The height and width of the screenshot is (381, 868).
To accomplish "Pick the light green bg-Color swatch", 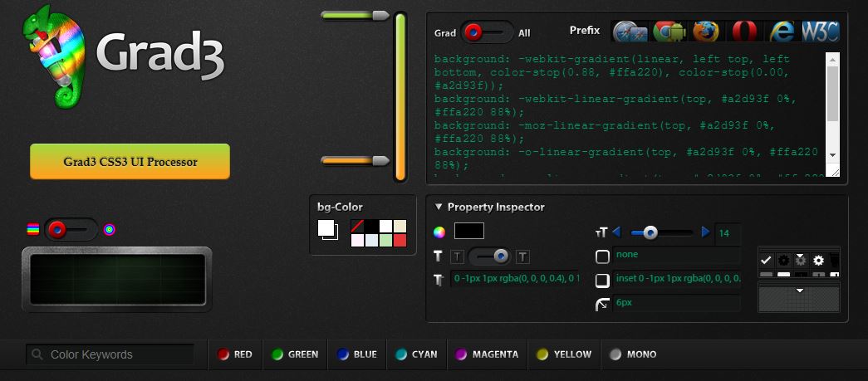I will click(x=386, y=240).
